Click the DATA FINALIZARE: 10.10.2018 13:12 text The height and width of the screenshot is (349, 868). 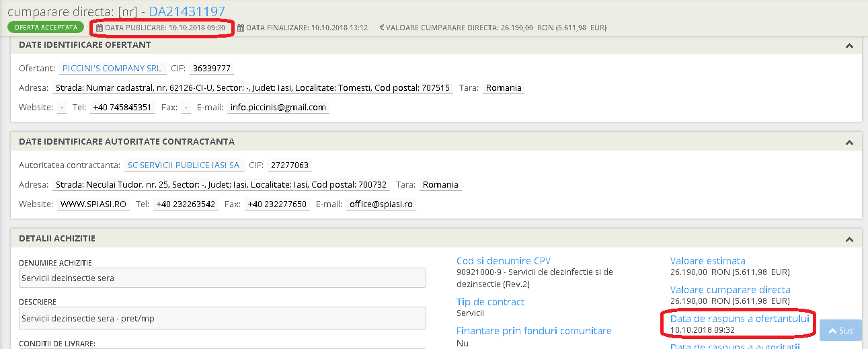pyautogui.click(x=307, y=28)
